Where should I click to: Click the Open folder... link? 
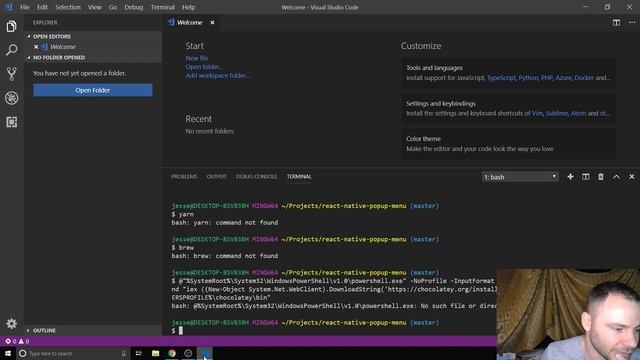[204, 67]
